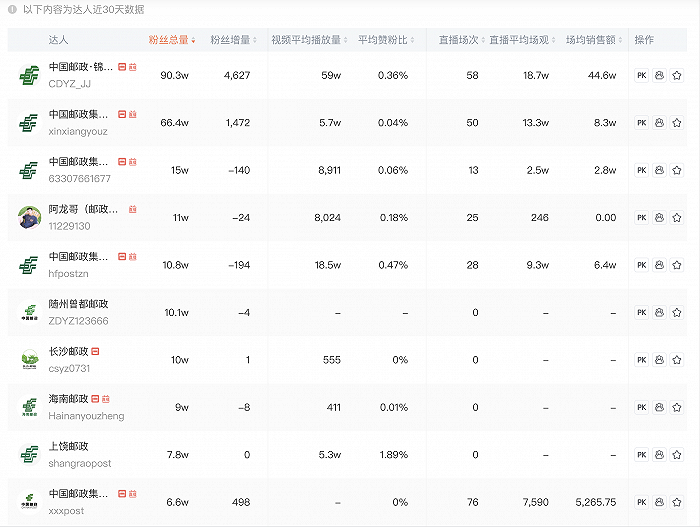Image resolution: width=700 pixels, height=527 pixels.
Task: Star the 海南邮政 account
Action: [x=677, y=407]
